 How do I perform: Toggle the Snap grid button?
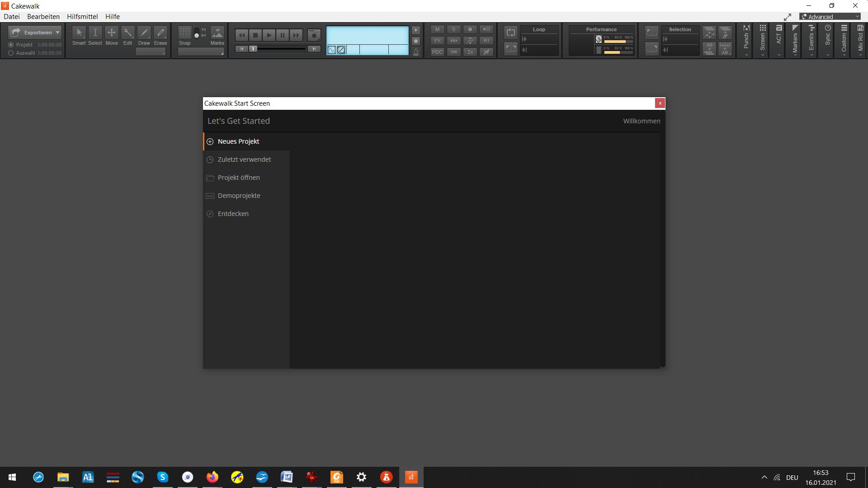pyautogui.click(x=184, y=33)
